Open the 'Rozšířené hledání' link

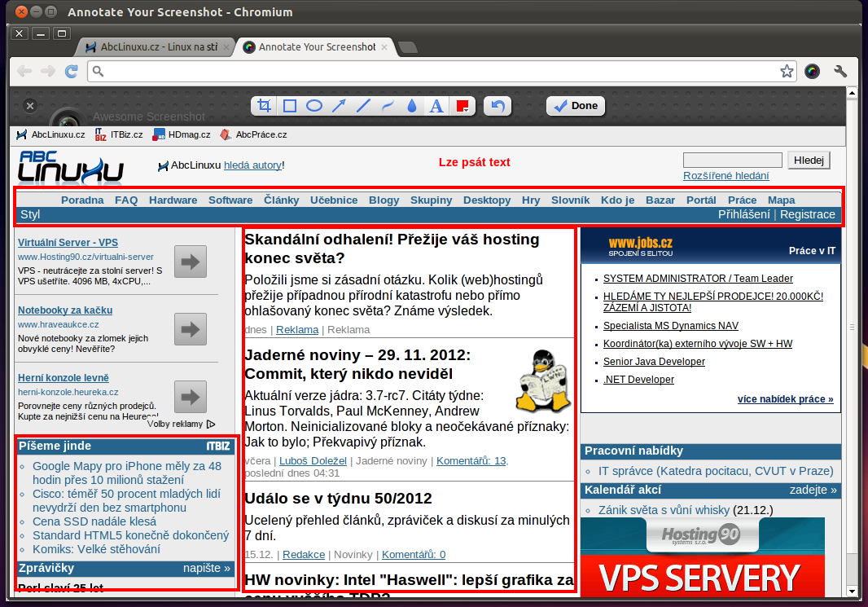pyautogui.click(x=726, y=175)
